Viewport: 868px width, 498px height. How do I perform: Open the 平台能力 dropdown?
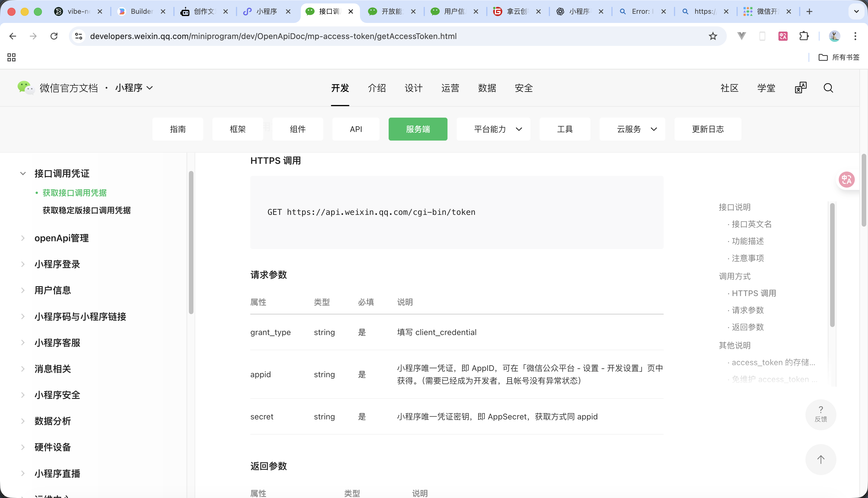(493, 129)
